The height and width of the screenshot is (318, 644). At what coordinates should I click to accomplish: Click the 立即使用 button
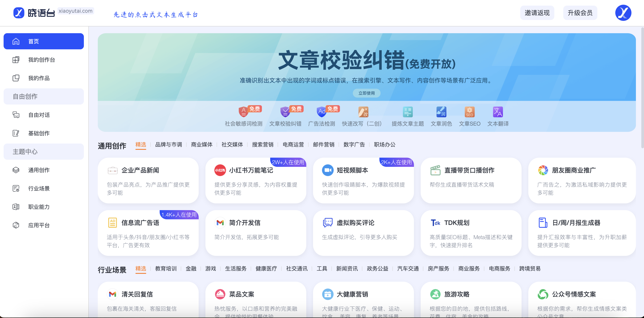366,93
